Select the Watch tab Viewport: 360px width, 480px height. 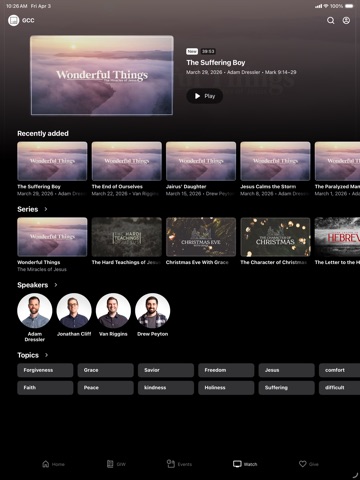[245, 464]
